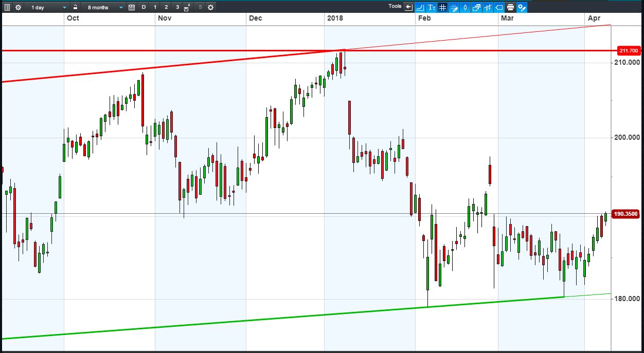Toggle the chart gridlines
Viewport: 644px width, 353px height.
(x=442, y=7)
